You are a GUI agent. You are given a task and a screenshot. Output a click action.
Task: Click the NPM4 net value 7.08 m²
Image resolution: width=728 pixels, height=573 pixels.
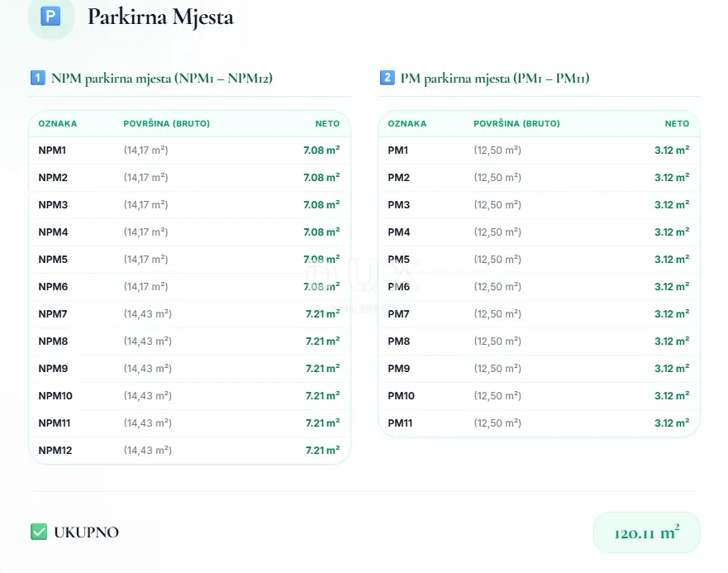coord(321,232)
